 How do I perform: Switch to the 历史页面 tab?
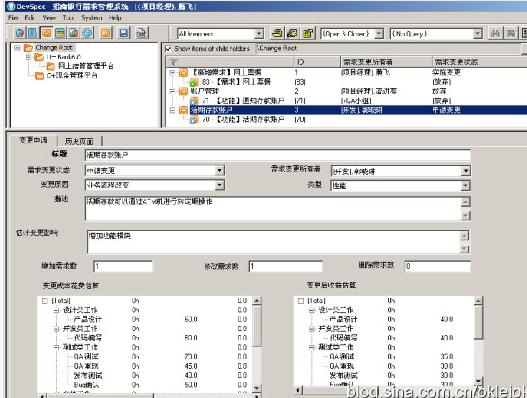(x=79, y=141)
